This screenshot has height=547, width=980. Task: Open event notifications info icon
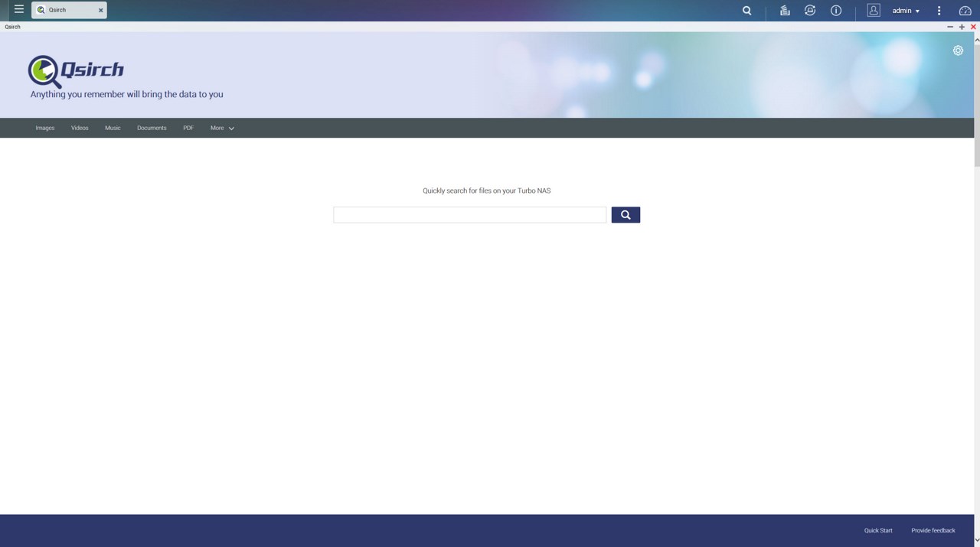pyautogui.click(x=836, y=11)
